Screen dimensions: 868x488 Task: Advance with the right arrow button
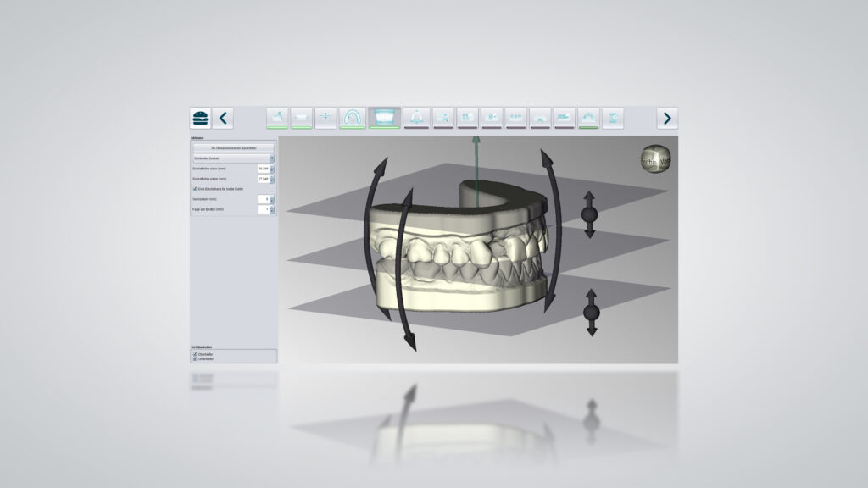(x=667, y=118)
